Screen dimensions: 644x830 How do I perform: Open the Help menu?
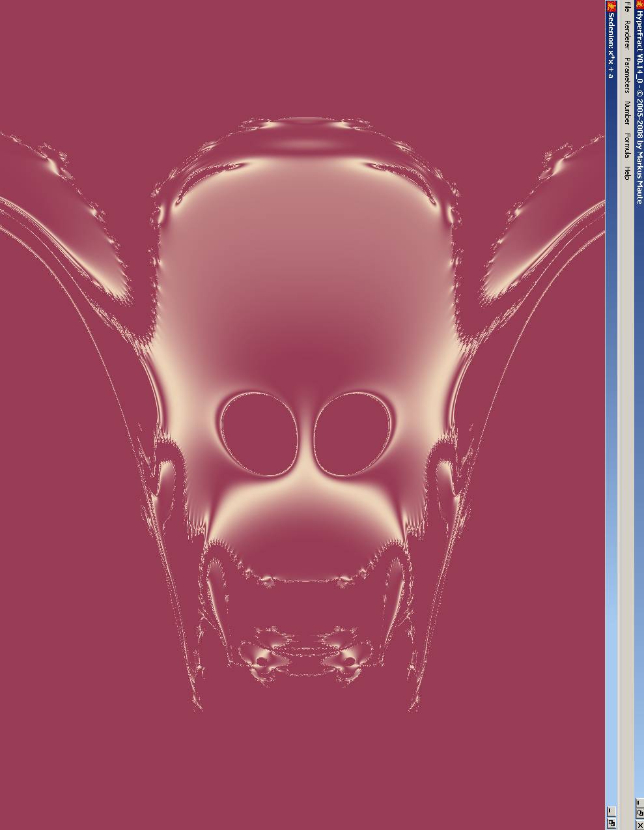pyautogui.click(x=627, y=173)
